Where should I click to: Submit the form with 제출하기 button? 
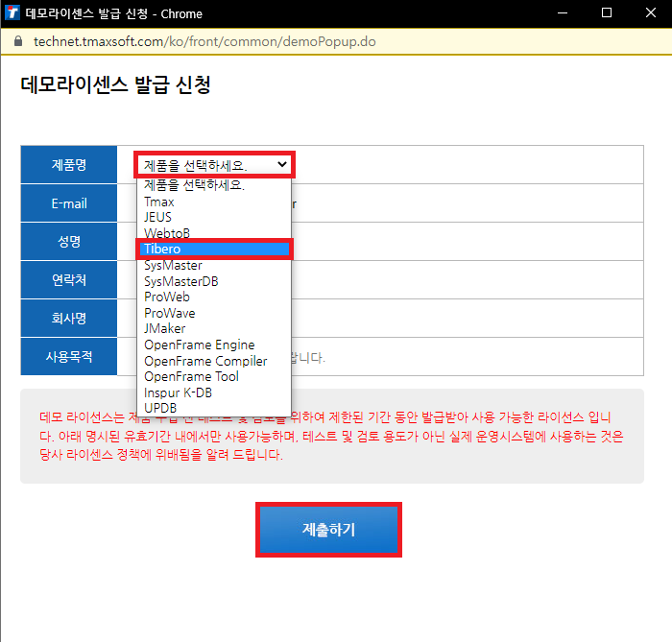coord(328,530)
